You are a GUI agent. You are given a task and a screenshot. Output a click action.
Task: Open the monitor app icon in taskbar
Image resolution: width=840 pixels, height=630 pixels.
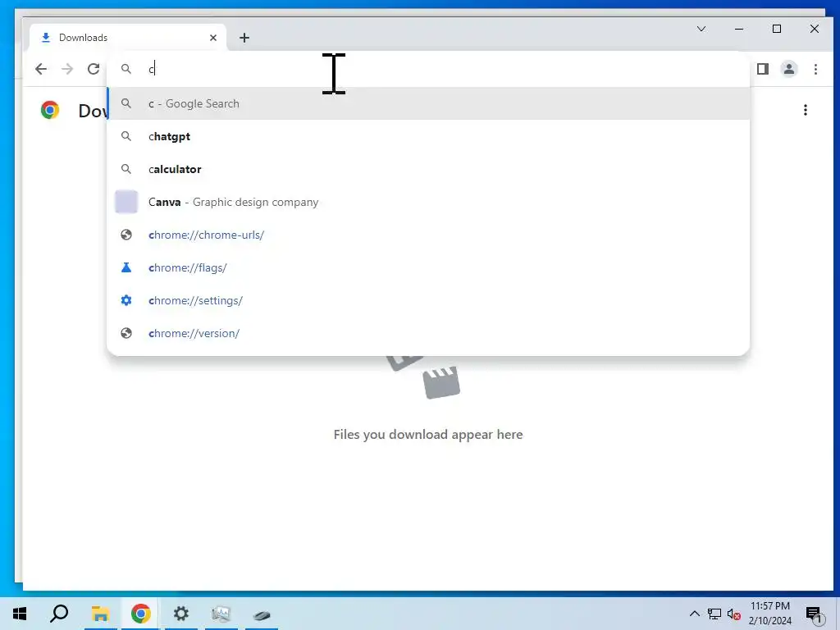click(221, 614)
